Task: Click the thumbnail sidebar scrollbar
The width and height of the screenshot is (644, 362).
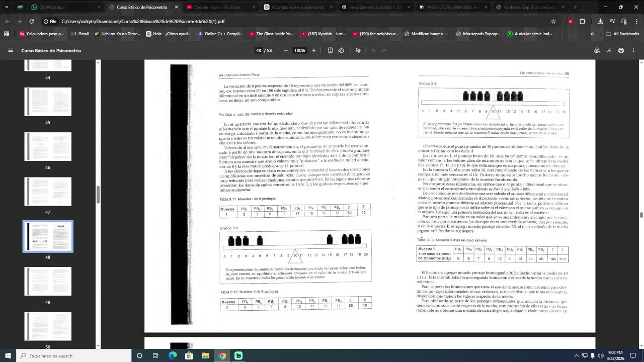Action: [98, 194]
